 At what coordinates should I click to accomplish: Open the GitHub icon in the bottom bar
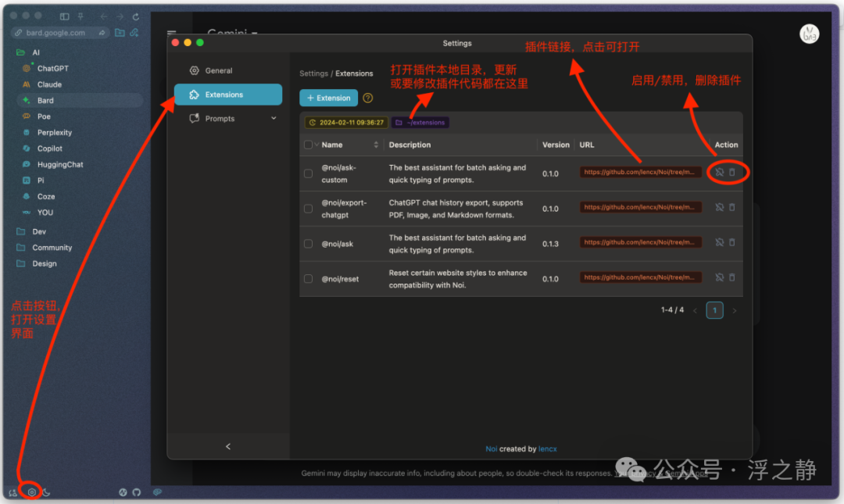click(x=137, y=492)
